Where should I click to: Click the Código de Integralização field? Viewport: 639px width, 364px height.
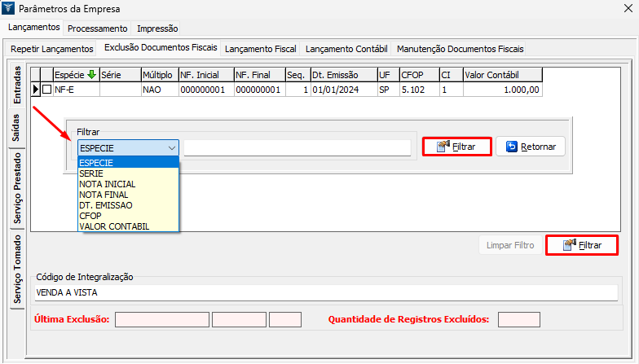326,292
